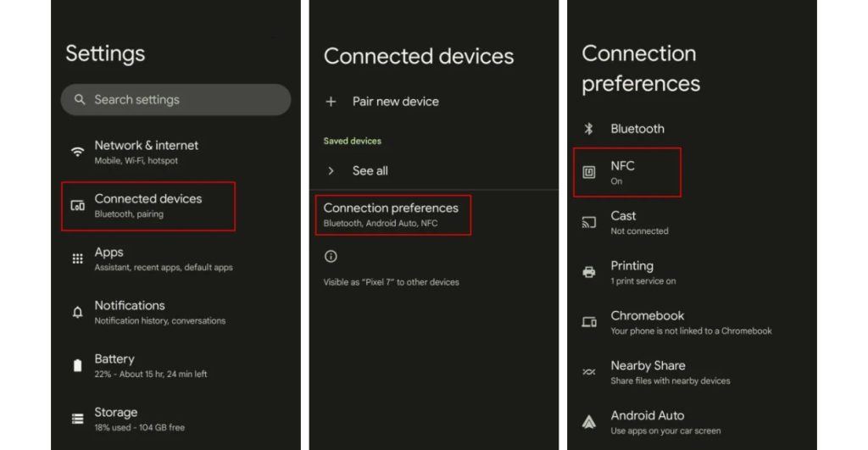Tap See all saved devices
This screenshot has height=450, width=868.
(x=433, y=171)
